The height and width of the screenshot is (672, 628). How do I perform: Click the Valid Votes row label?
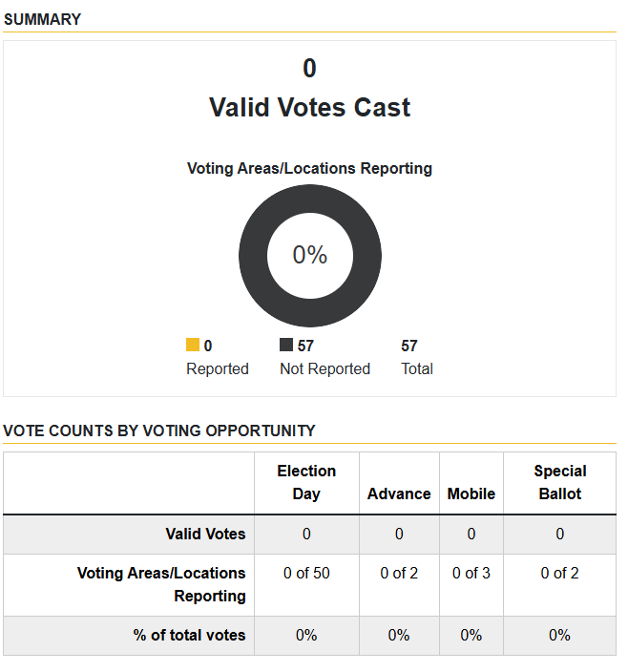coord(205,534)
